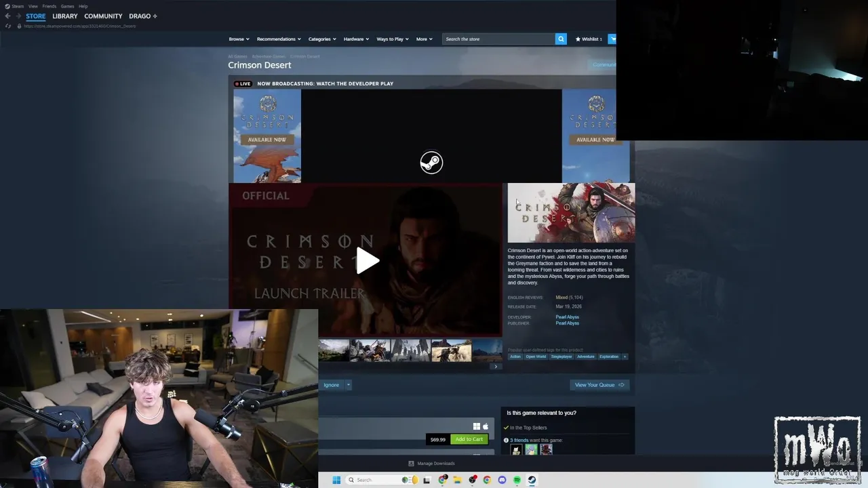Open the All Games breadcrumb
The height and width of the screenshot is (488, 868).
[x=237, y=56]
